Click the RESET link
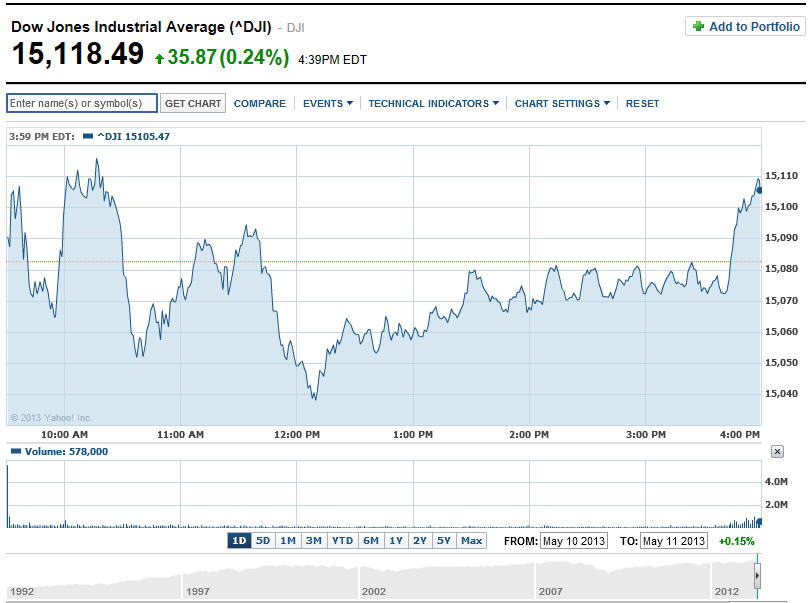This screenshot has height=603, width=809. [642, 104]
